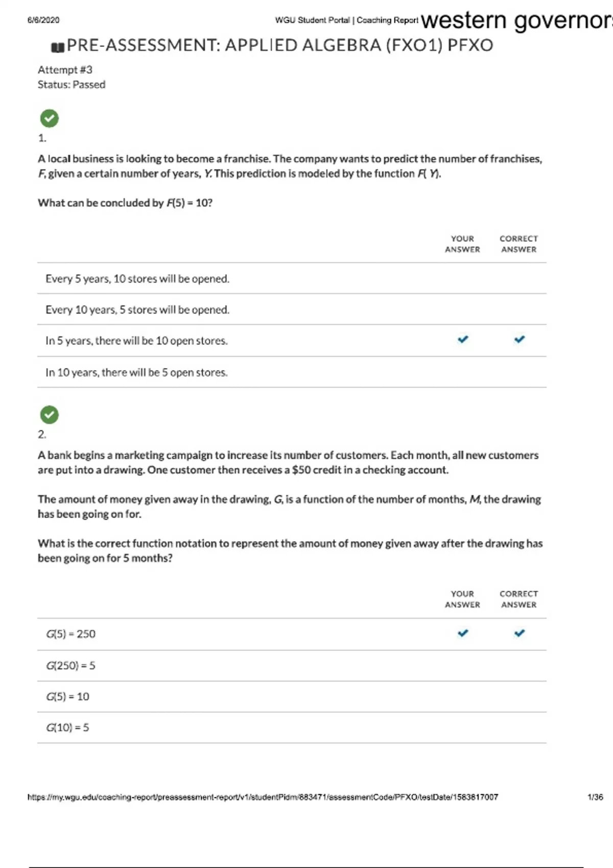This screenshot has width=613, height=868.
Task: Click the green check circle above question 1
Action: [x=50, y=118]
